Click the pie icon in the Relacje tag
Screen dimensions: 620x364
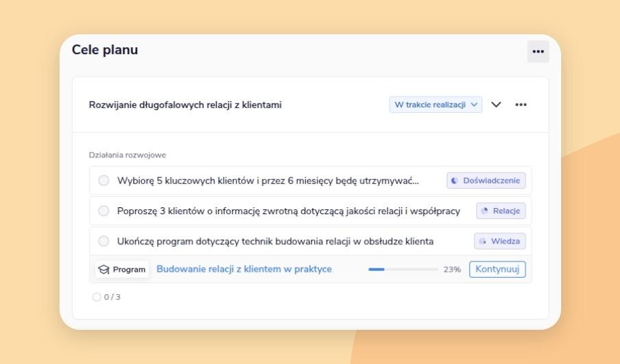point(485,211)
